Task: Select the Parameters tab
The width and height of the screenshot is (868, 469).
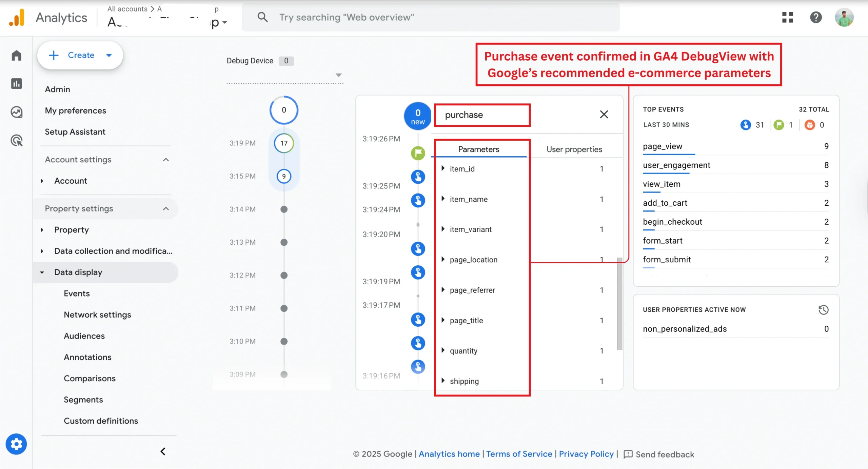Action: tap(478, 149)
